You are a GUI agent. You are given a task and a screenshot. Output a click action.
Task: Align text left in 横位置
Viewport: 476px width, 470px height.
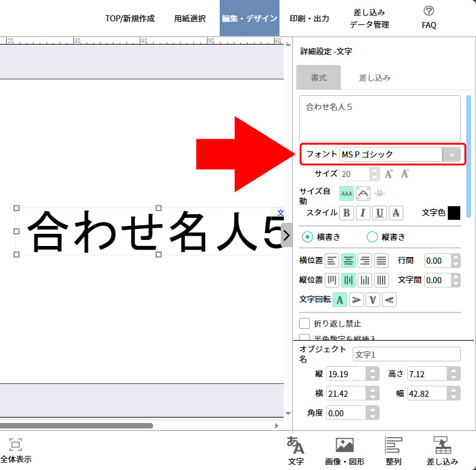(332, 261)
